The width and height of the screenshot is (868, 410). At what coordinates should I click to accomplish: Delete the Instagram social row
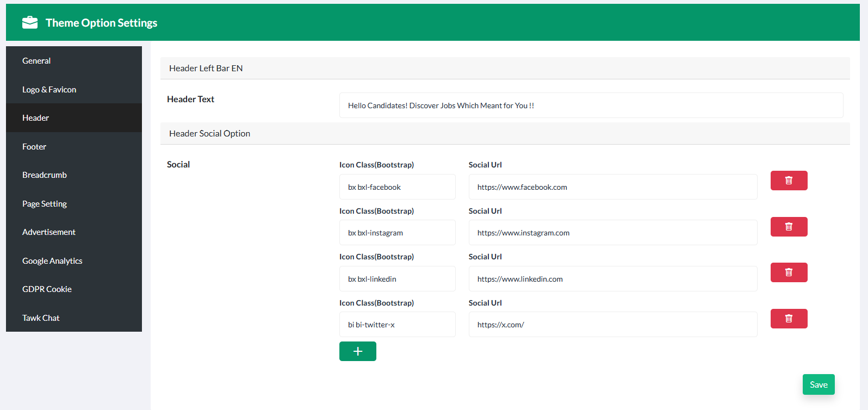[789, 227]
